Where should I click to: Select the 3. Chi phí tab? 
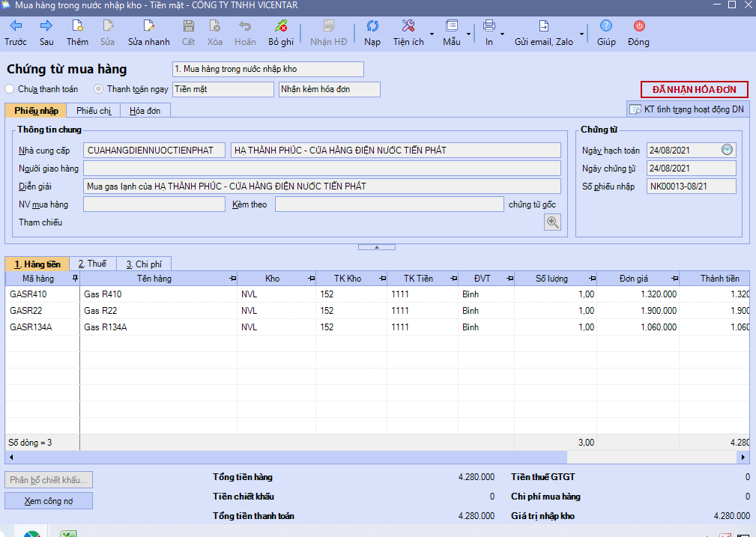[144, 264]
